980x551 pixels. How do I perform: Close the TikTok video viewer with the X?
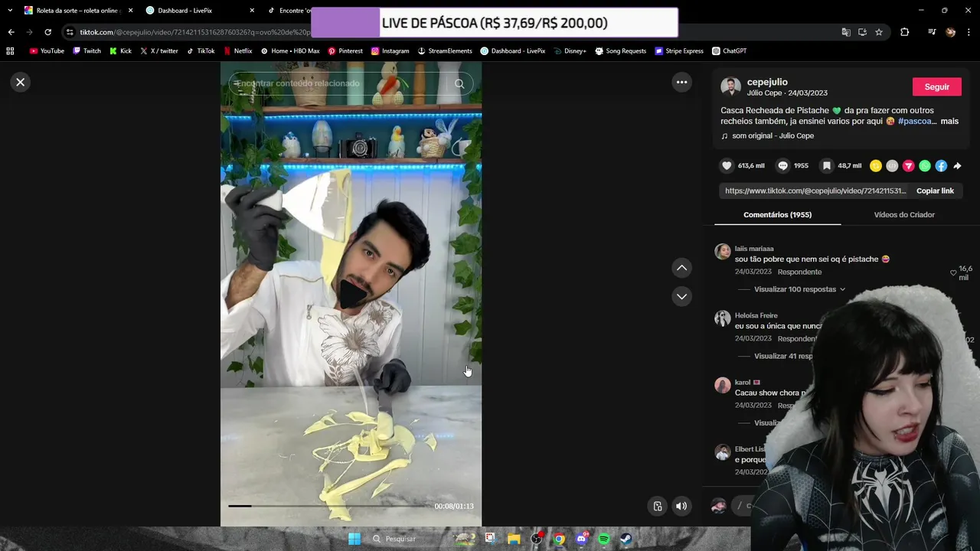[x=21, y=82]
